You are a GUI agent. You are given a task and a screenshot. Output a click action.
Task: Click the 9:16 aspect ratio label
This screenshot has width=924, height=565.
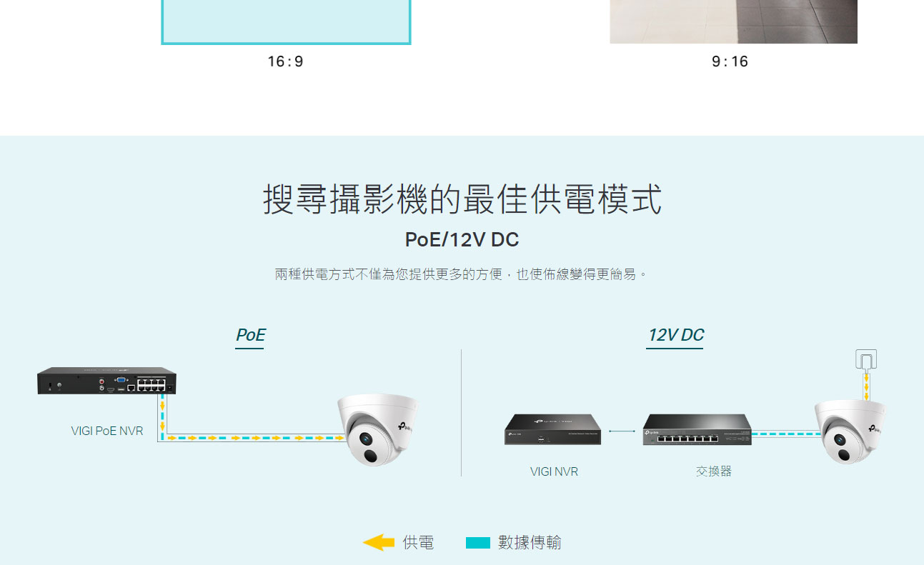(730, 61)
